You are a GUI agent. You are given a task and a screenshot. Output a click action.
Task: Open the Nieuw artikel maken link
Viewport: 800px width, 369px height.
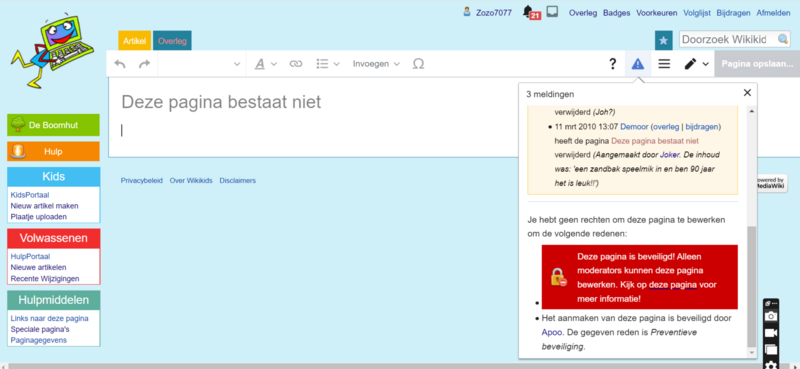coord(44,206)
